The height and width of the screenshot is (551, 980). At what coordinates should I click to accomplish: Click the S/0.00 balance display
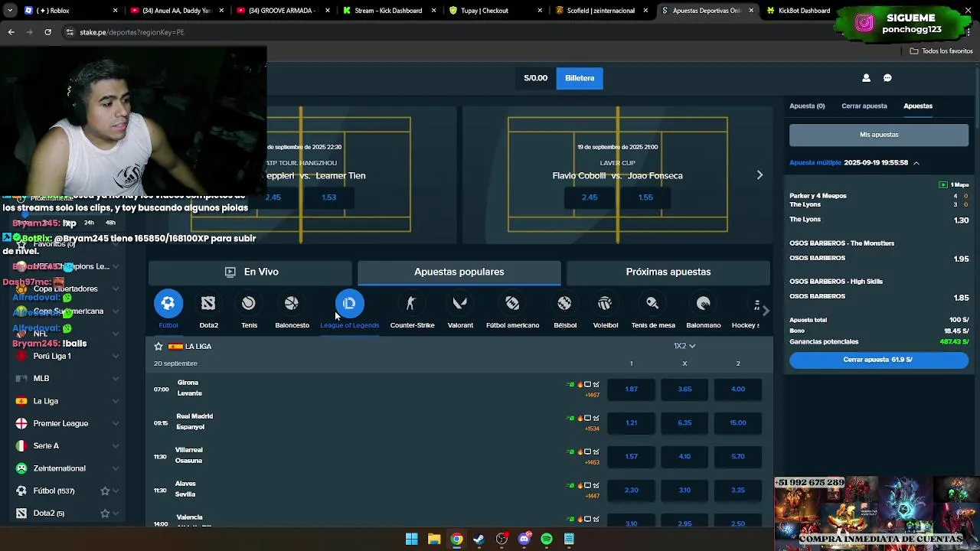click(x=536, y=78)
